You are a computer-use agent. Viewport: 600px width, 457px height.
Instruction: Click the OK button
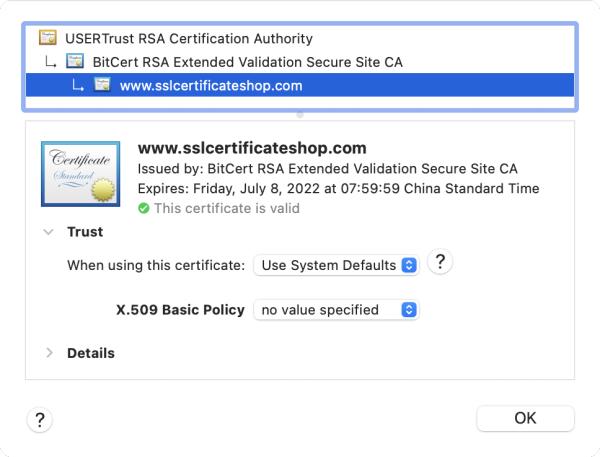(525, 418)
